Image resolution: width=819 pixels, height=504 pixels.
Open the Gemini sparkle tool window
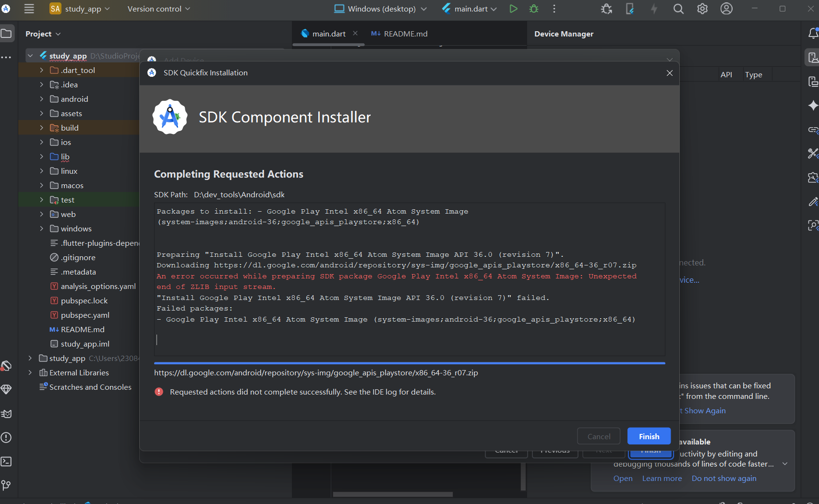click(813, 106)
